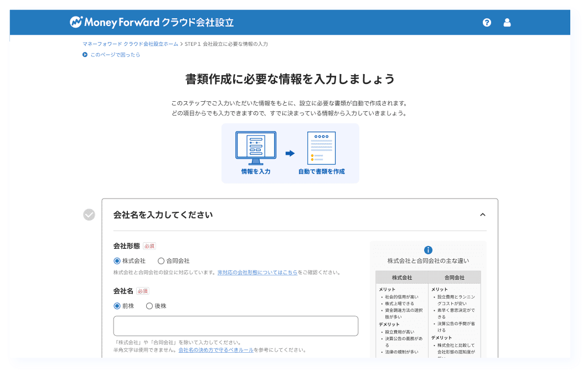Click the 法律の規制が多い demerit item

point(401,352)
